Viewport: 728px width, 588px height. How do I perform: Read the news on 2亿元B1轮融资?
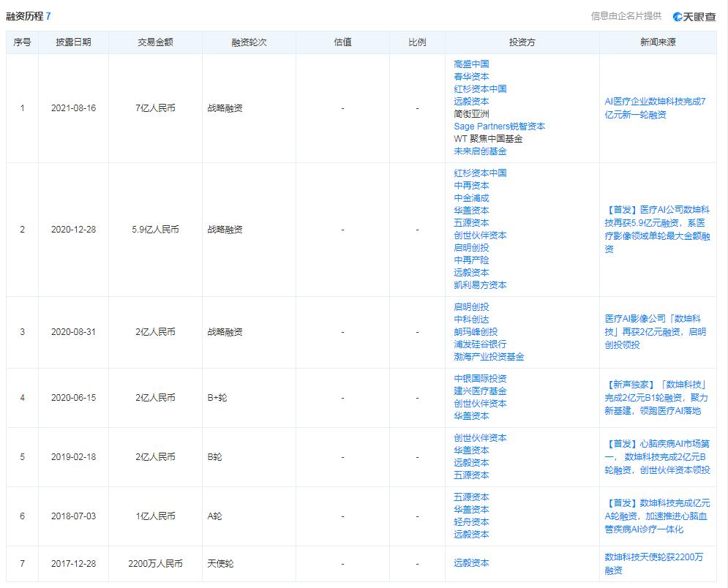656,397
